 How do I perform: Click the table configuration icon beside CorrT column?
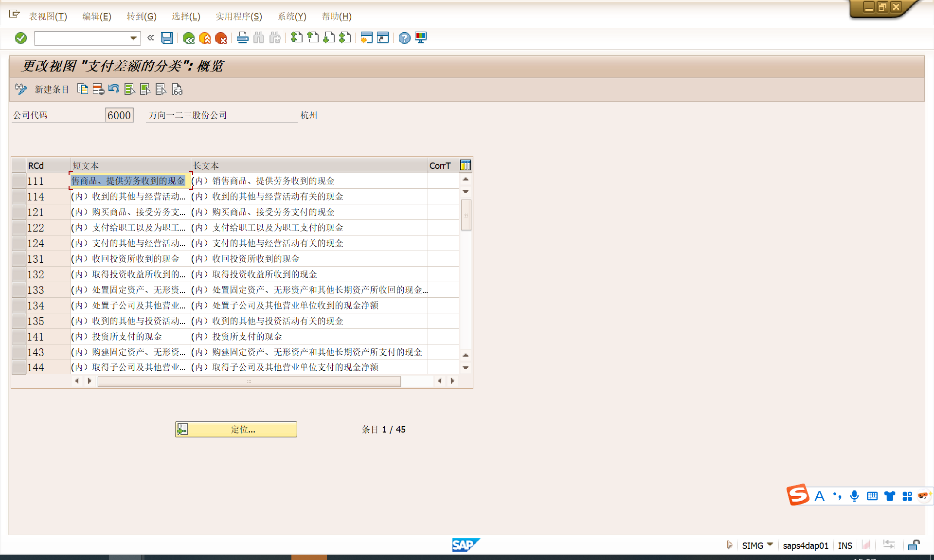pyautogui.click(x=465, y=164)
